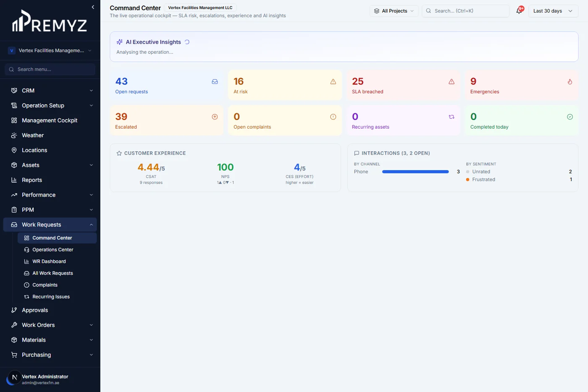The width and height of the screenshot is (588, 392).
Task: Click the Locations pin icon
Action: point(14,150)
